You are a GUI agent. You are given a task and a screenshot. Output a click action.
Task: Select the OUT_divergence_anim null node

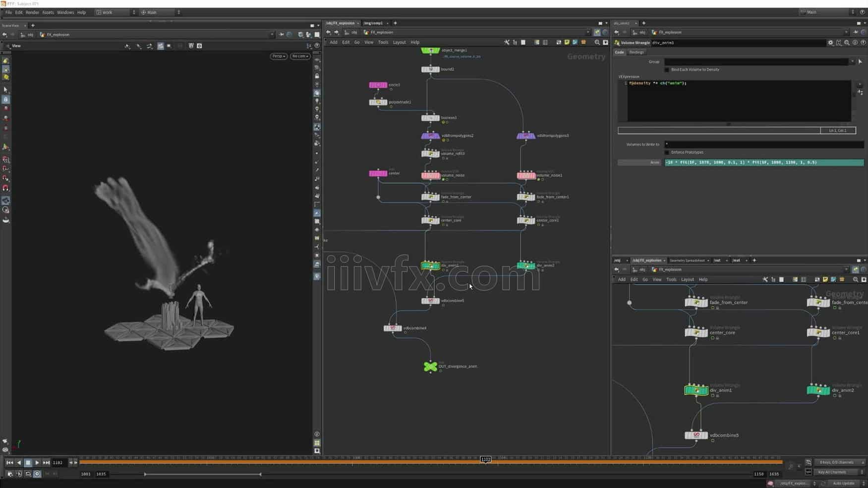(430, 367)
